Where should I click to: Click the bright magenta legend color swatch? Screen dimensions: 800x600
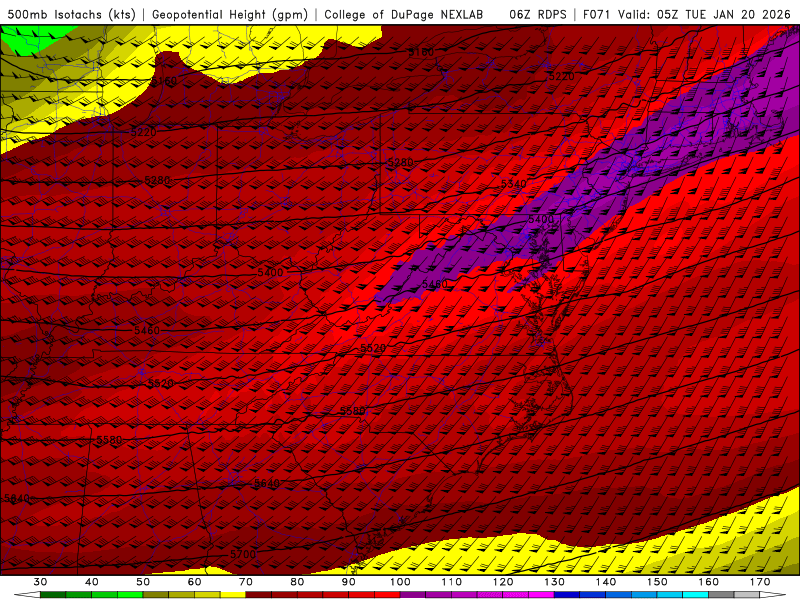(541, 595)
